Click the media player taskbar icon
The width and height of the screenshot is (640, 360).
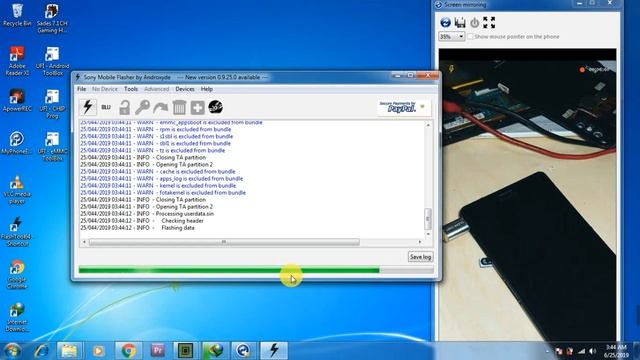click(98, 351)
